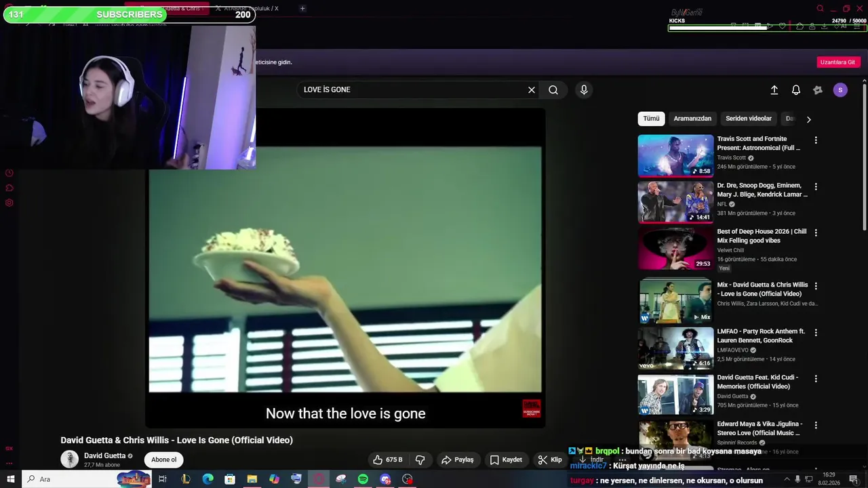
Task: Select the 'Aramanızdan' filter chip
Action: pyautogui.click(x=692, y=119)
